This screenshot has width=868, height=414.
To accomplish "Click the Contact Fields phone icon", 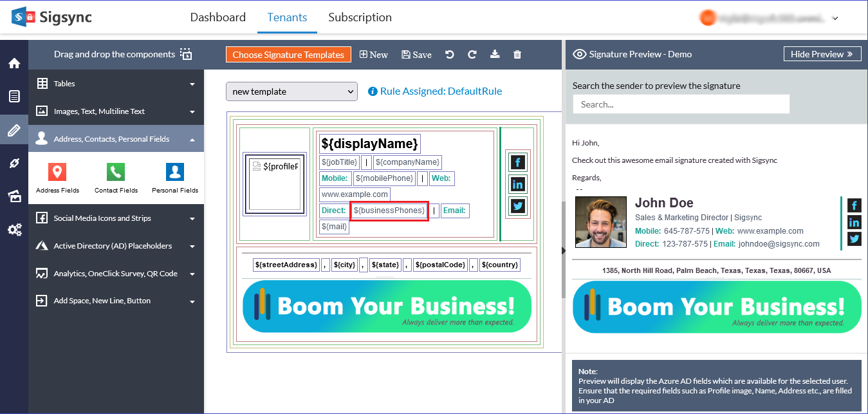I will (116, 172).
